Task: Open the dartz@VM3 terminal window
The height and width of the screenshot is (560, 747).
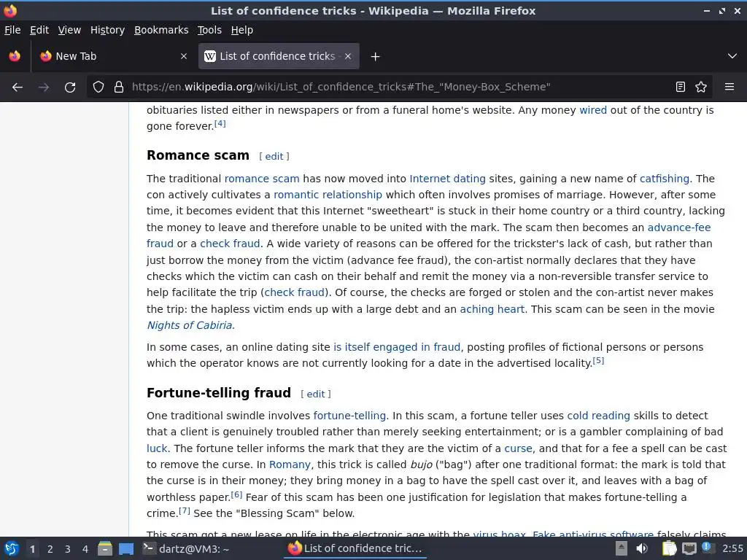Action: (x=186, y=549)
